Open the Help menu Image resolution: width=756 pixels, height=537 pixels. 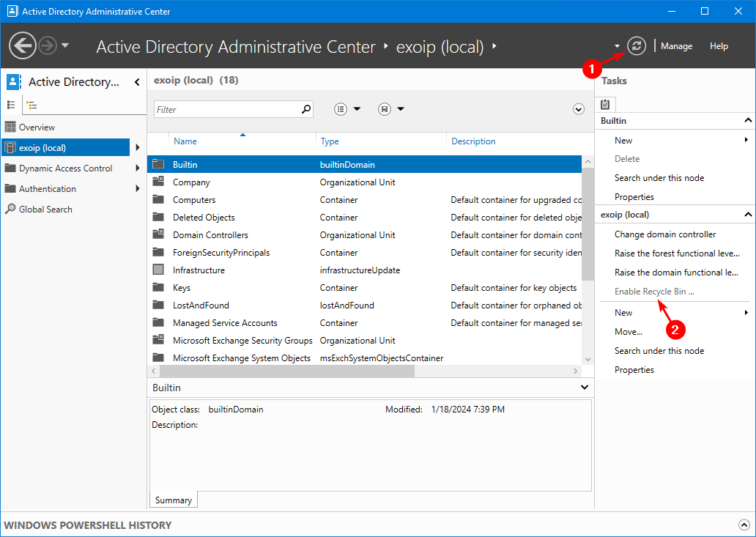719,46
